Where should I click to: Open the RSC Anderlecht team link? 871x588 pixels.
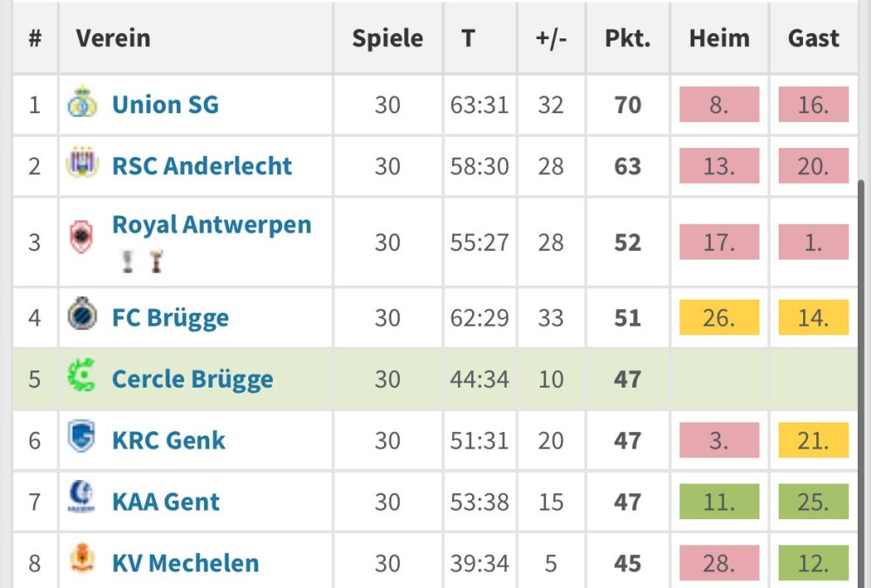pos(202,166)
